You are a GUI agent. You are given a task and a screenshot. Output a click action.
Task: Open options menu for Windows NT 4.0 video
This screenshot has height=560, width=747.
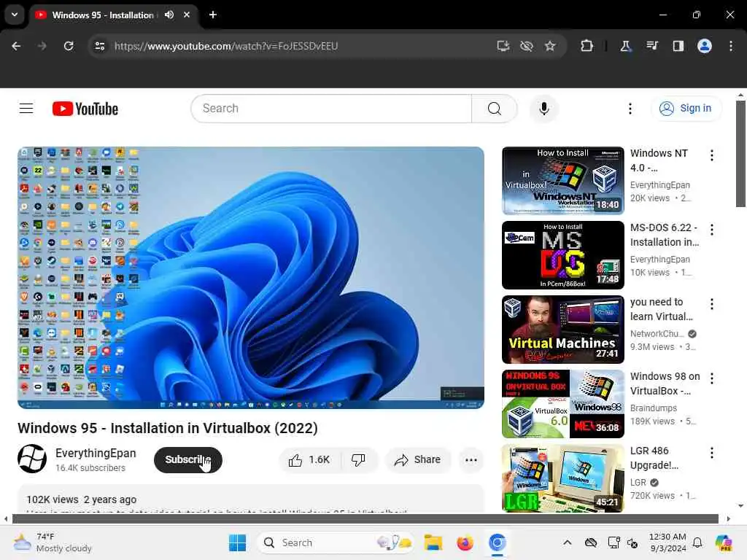click(712, 155)
